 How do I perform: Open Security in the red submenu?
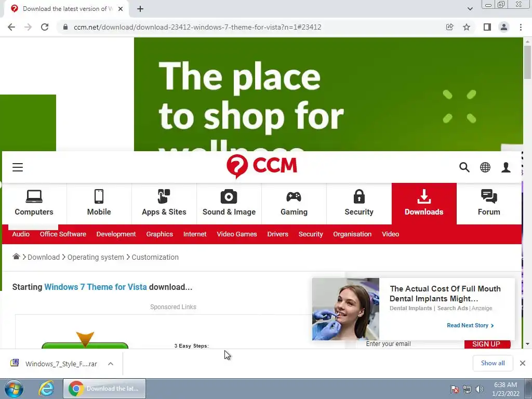(x=311, y=234)
